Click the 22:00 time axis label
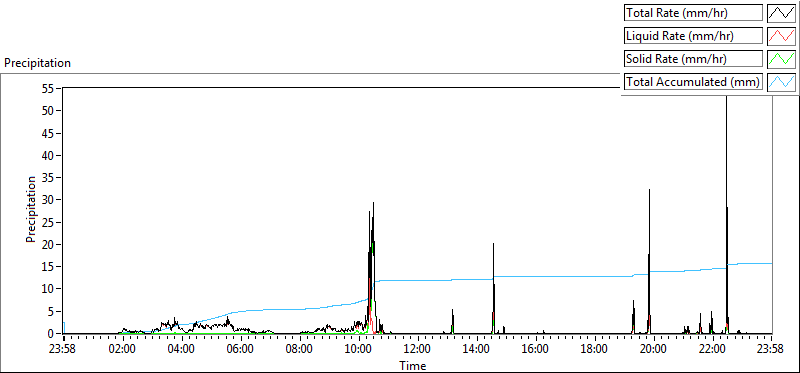This screenshot has width=800, height=373. click(x=713, y=350)
